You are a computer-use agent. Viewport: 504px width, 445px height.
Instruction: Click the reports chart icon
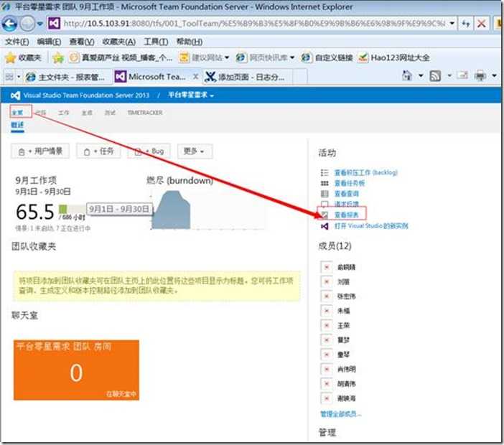pos(325,215)
